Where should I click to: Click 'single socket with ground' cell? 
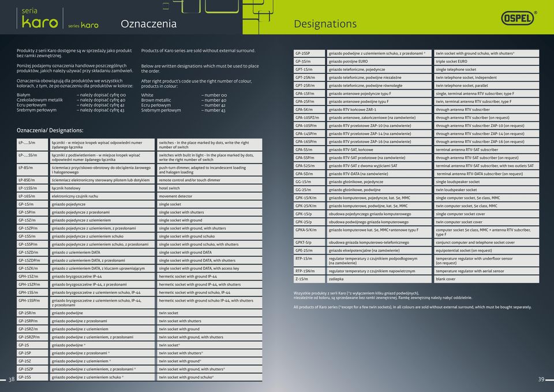[209, 220]
